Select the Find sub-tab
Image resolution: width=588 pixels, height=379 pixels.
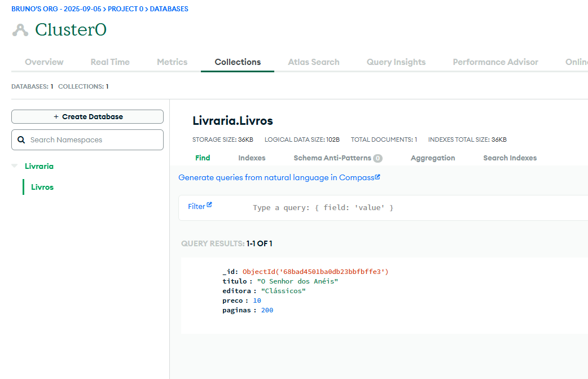tap(203, 158)
